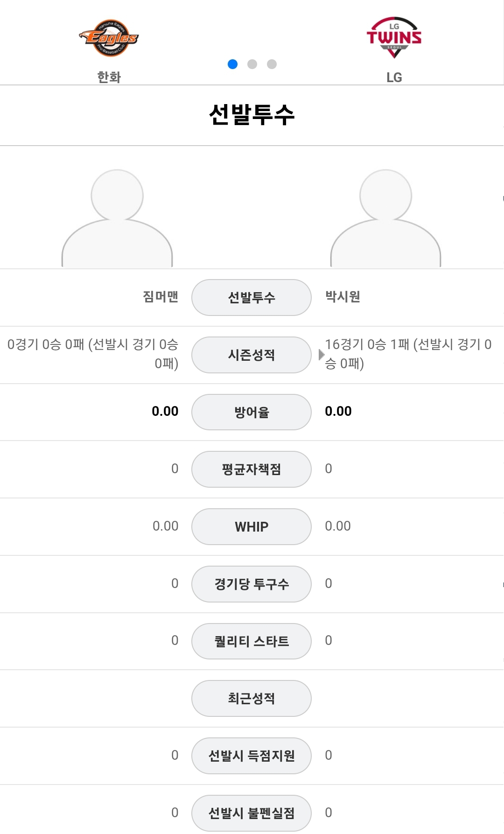
Task: Click the small arrow beside LG season record
Action: coord(322,355)
